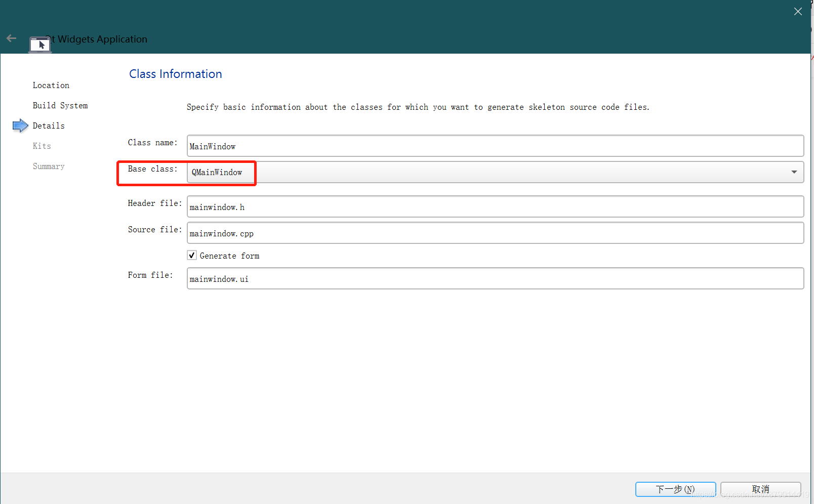Click the 下一步(N) next button
Viewport: 814px width, 504px height.
(x=675, y=489)
